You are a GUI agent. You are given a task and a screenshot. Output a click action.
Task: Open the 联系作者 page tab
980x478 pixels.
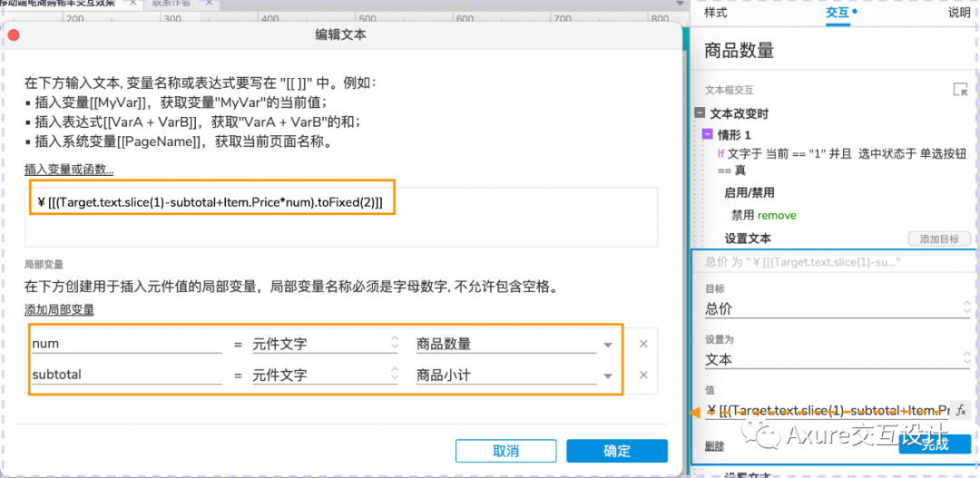171,3
